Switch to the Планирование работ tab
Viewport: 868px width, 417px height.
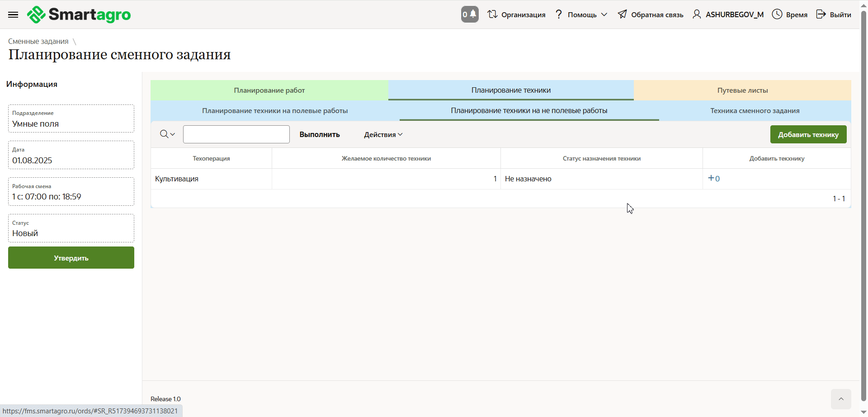pyautogui.click(x=269, y=90)
